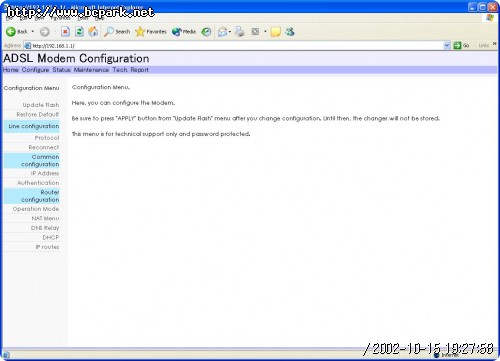500x361 pixels.
Task: Open the Address bar history dropdown
Action: [447, 45]
